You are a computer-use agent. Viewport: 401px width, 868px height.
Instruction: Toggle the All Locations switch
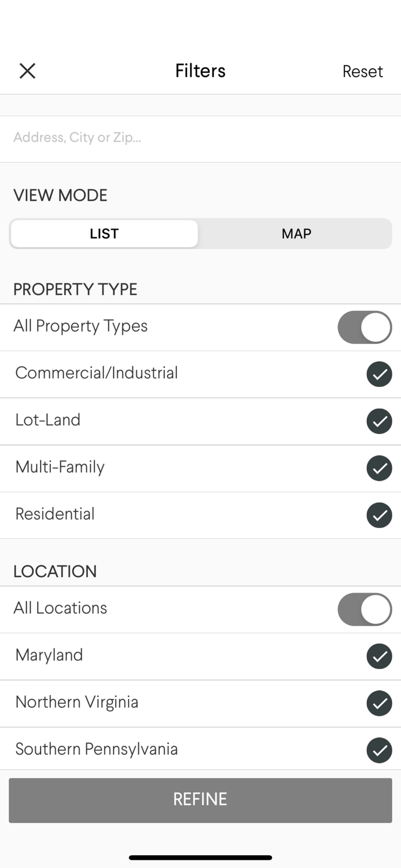365,609
